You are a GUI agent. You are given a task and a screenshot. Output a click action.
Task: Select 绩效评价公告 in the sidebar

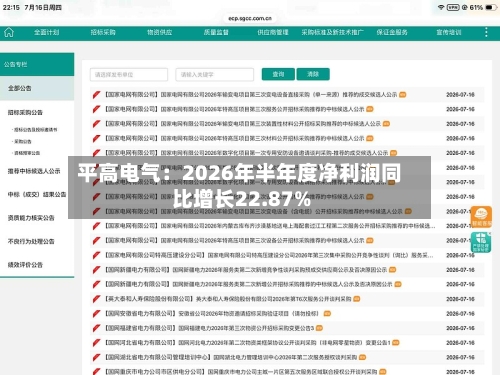pyautogui.click(x=25, y=265)
